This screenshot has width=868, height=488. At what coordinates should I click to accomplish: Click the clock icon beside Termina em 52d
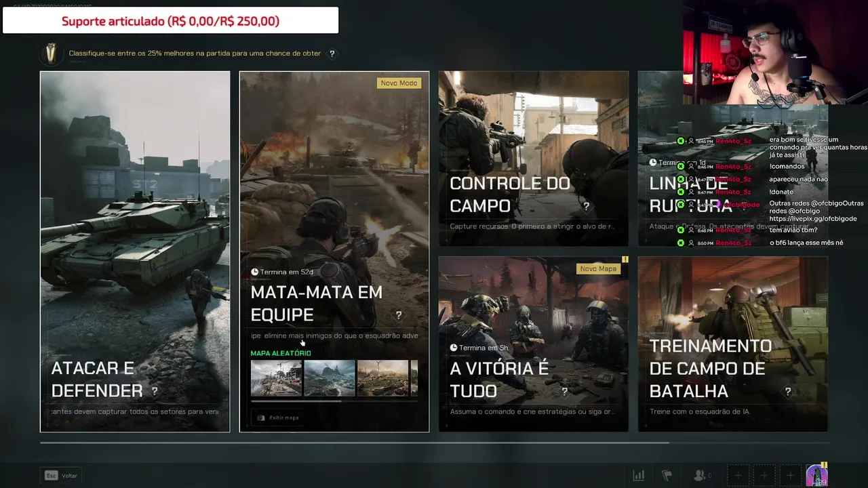point(254,272)
